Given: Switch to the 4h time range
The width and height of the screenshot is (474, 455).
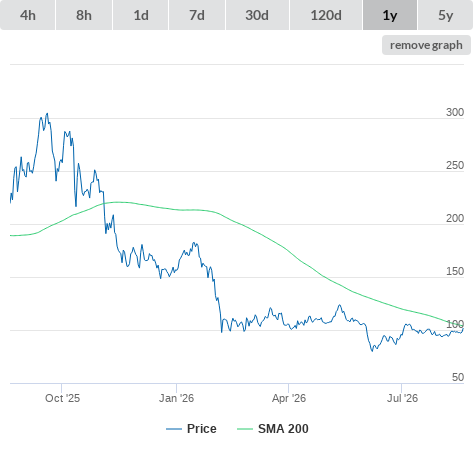Looking at the screenshot, I should [x=27, y=15].
